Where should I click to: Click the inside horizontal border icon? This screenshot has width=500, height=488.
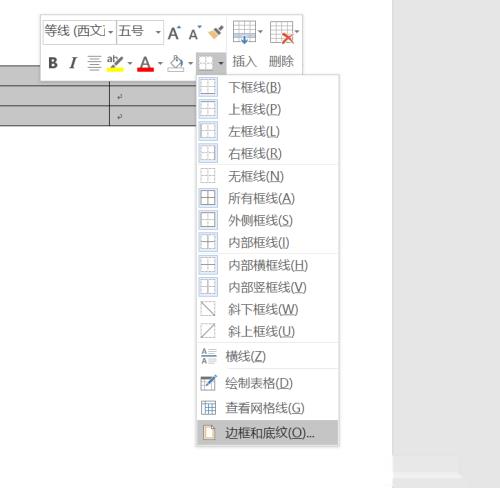208,265
